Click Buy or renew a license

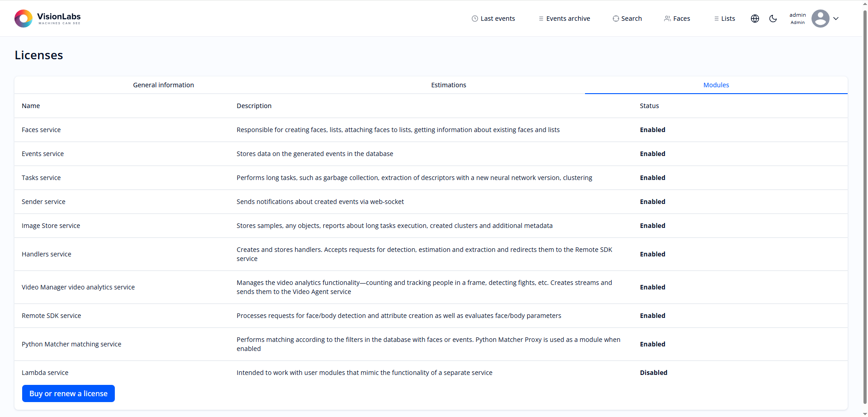click(68, 393)
